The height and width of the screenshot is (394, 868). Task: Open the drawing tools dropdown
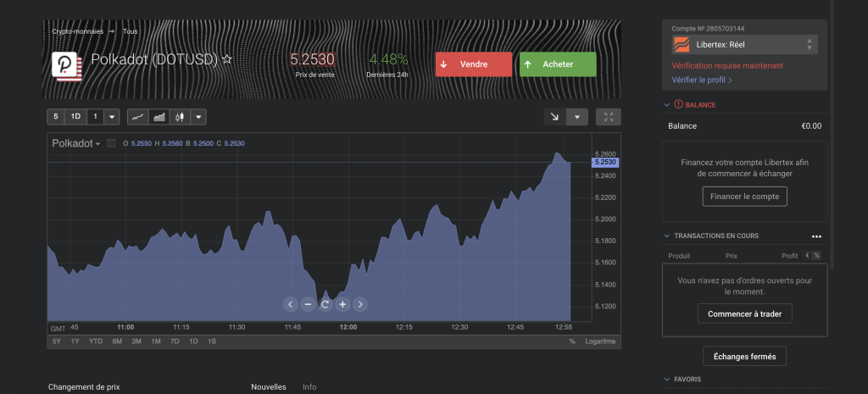click(577, 117)
